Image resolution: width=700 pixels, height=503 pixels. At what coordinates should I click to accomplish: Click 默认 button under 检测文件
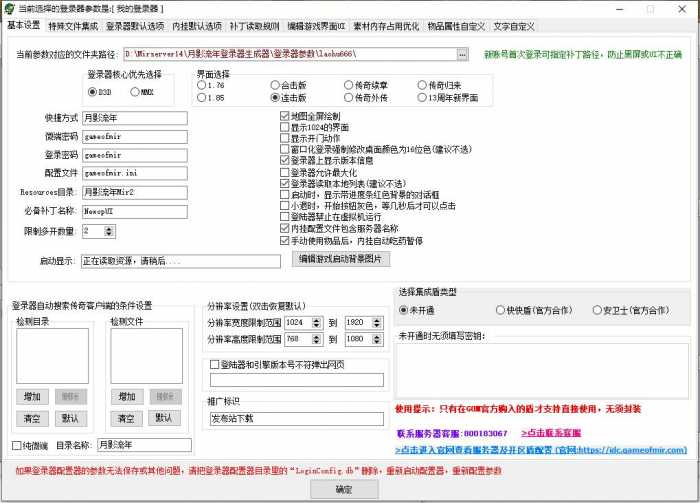click(163, 417)
